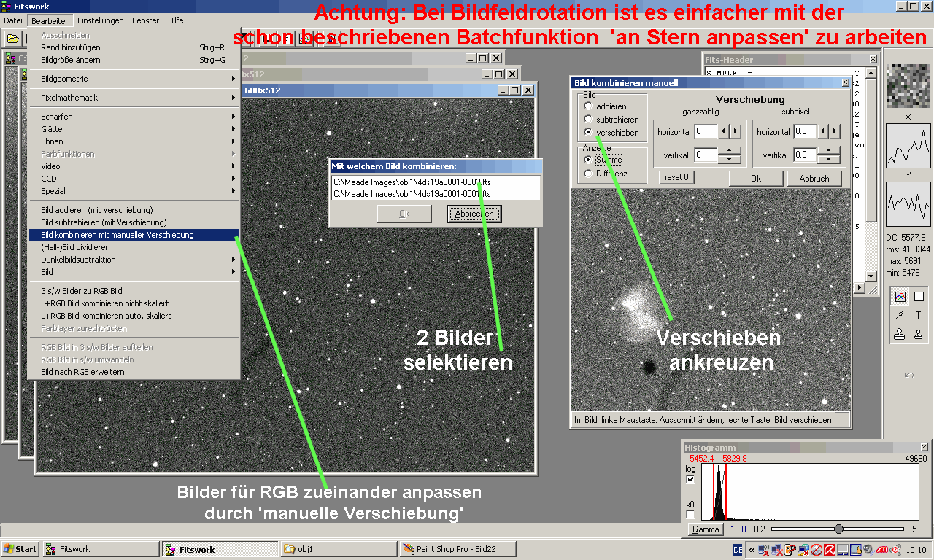The width and height of the screenshot is (934, 560).
Task: Choose the 'Differenz' display option
Action: (588, 174)
